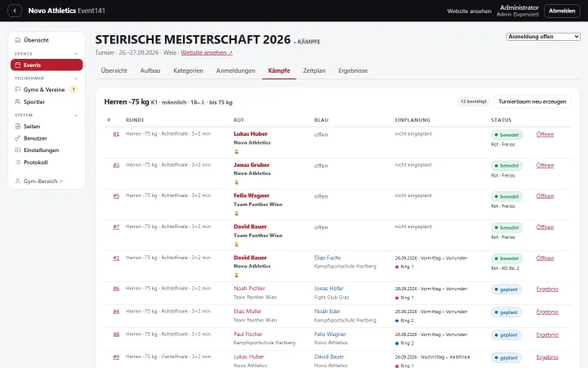Click the trophy icon under Felix Wagner
The height and width of the screenshot is (368, 588).
(x=237, y=213)
